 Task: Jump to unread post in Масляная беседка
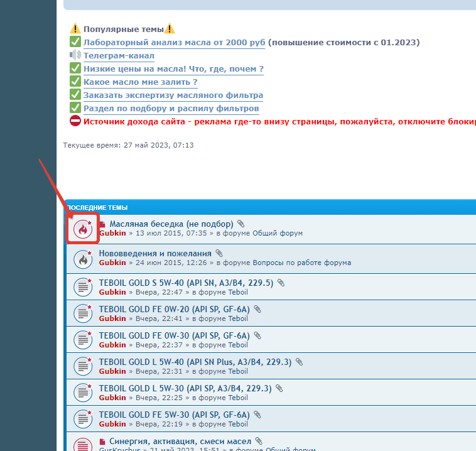102,224
